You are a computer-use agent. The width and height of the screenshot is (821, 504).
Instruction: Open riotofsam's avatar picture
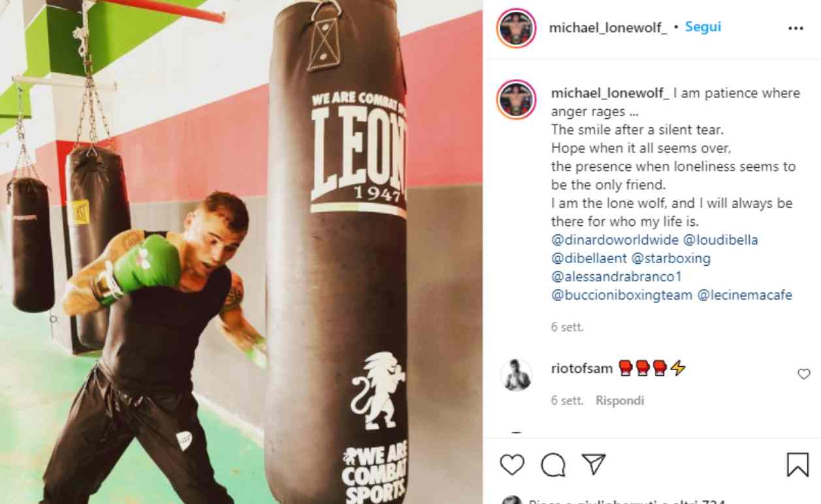(516, 375)
